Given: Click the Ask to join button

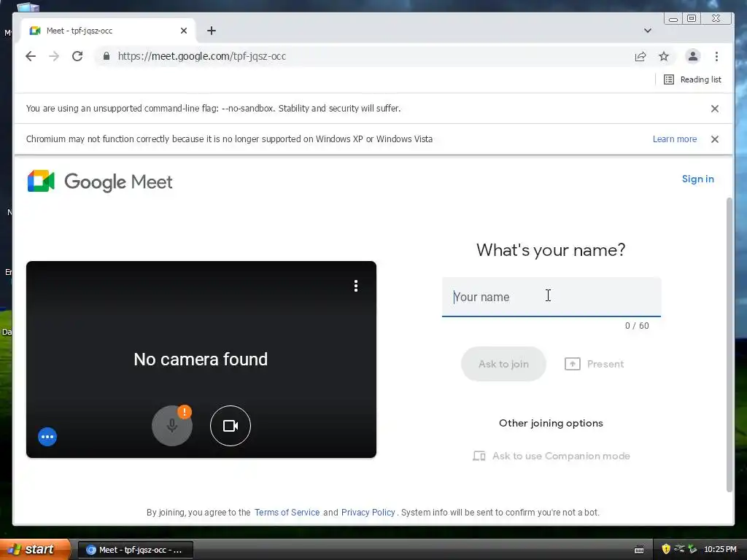Looking at the screenshot, I should (503, 364).
